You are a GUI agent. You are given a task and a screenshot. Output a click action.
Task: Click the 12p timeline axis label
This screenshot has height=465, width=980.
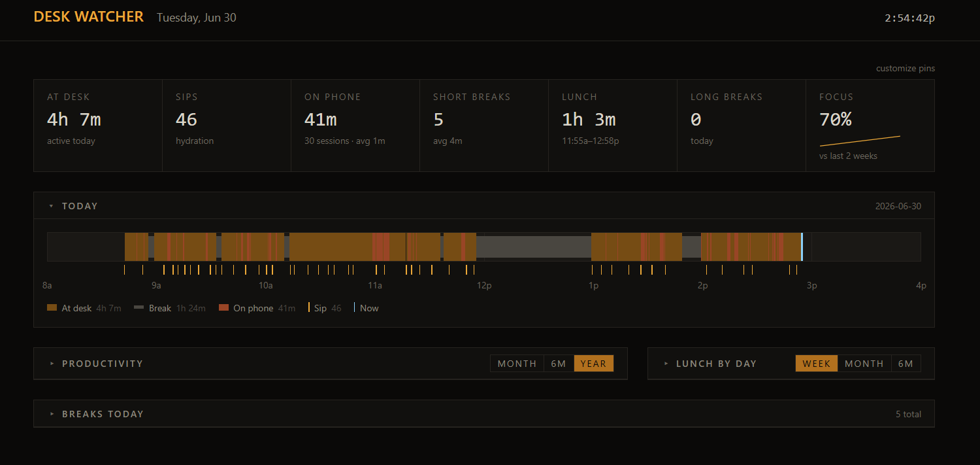coord(484,286)
